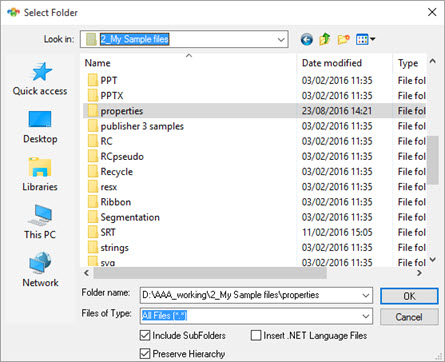Click the Select Folder app icon in title bar
The image size is (445, 362).
click(x=13, y=13)
